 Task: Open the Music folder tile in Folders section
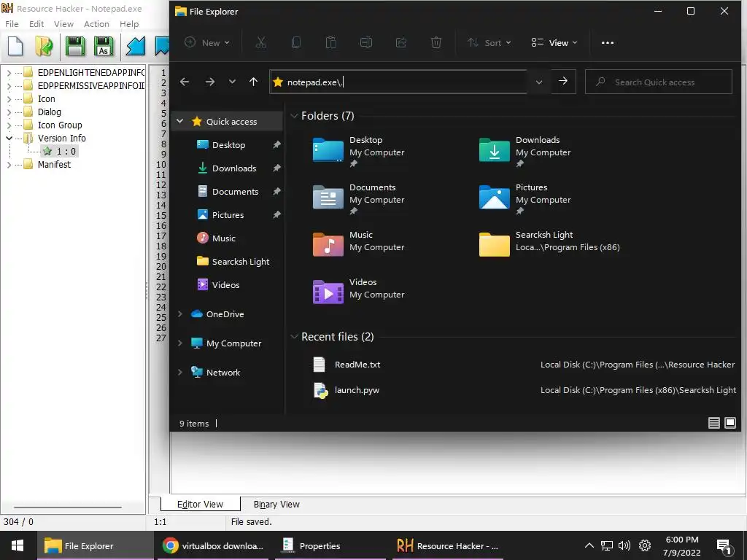tap(359, 244)
